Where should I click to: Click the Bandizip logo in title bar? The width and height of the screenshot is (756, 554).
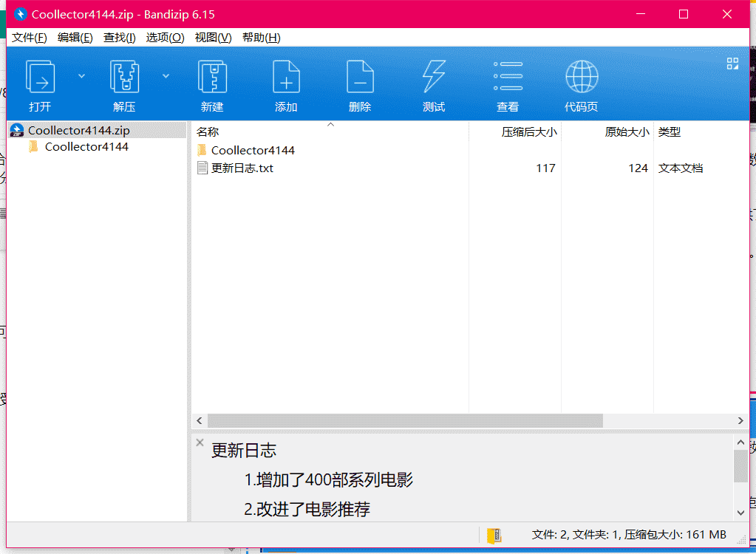point(20,14)
